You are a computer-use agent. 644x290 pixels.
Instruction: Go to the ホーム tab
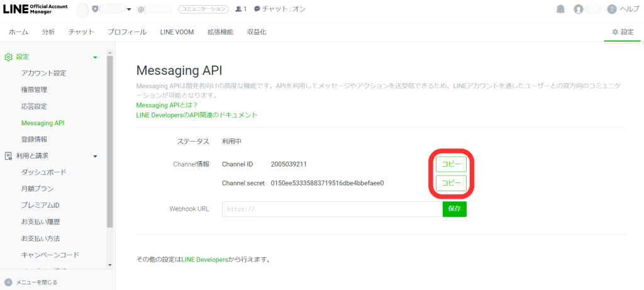[x=18, y=32]
